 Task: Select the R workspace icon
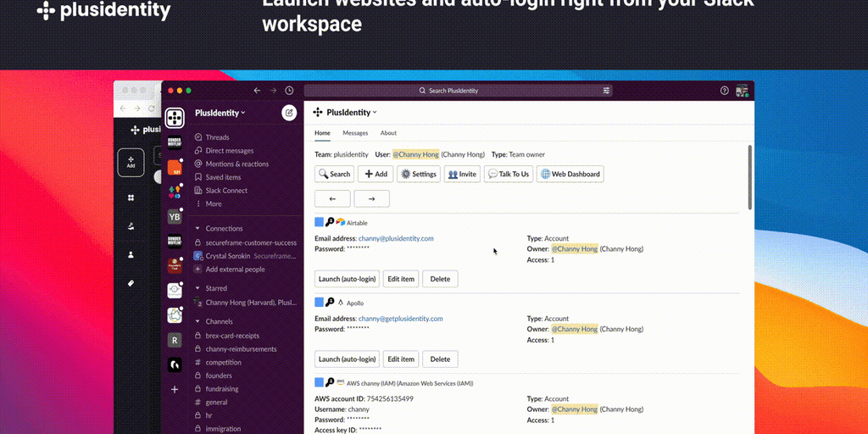[175, 340]
